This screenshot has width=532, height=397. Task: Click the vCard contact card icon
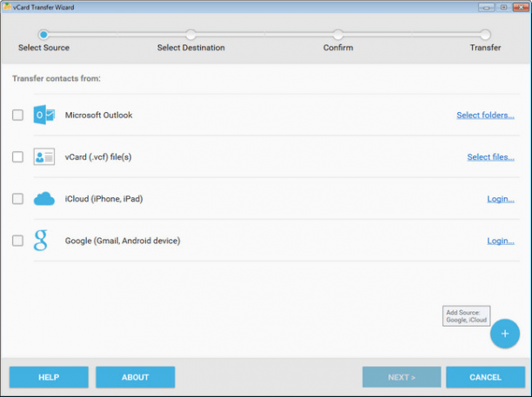click(44, 156)
